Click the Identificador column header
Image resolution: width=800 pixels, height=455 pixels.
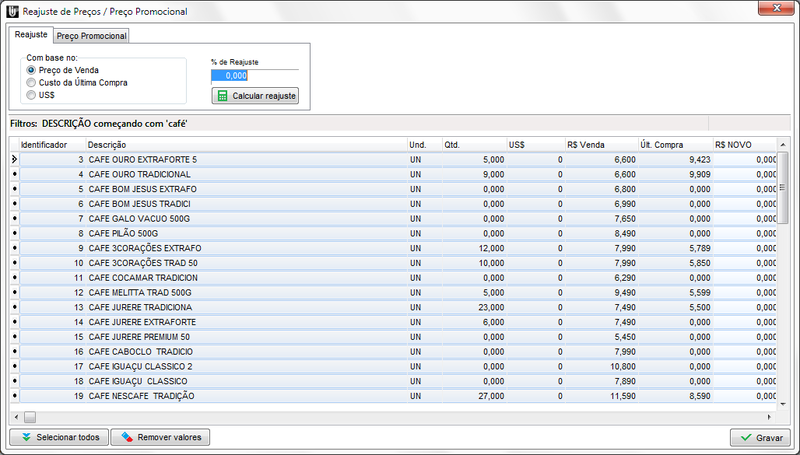(50, 145)
